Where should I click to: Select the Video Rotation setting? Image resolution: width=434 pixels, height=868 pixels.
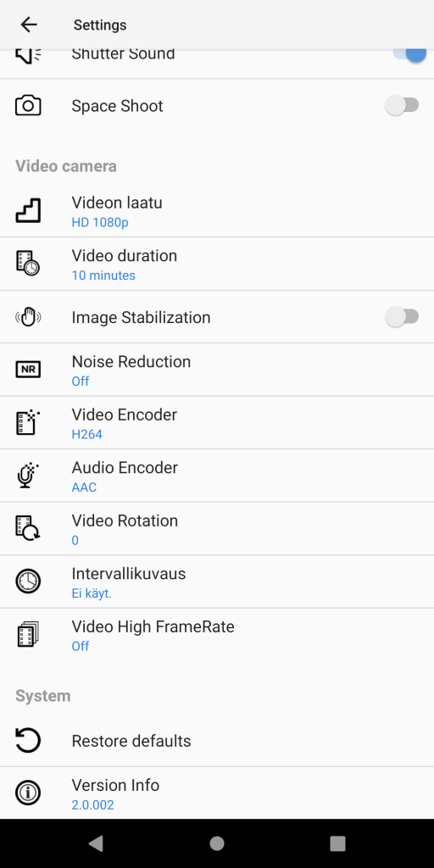coord(217,529)
